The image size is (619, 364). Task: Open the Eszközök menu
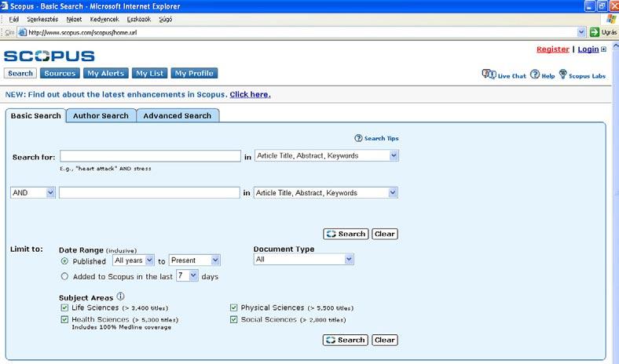pyautogui.click(x=138, y=19)
